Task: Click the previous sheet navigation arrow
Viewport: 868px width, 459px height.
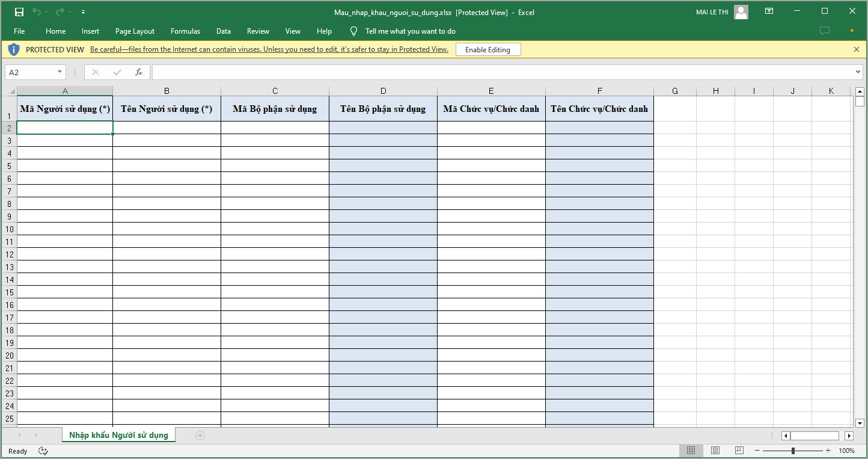Action: point(19,436)
